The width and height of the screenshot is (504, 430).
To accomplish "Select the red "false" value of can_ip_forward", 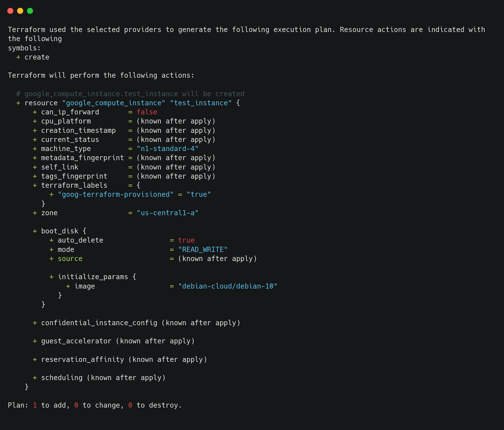I will [x=147, y=112].
